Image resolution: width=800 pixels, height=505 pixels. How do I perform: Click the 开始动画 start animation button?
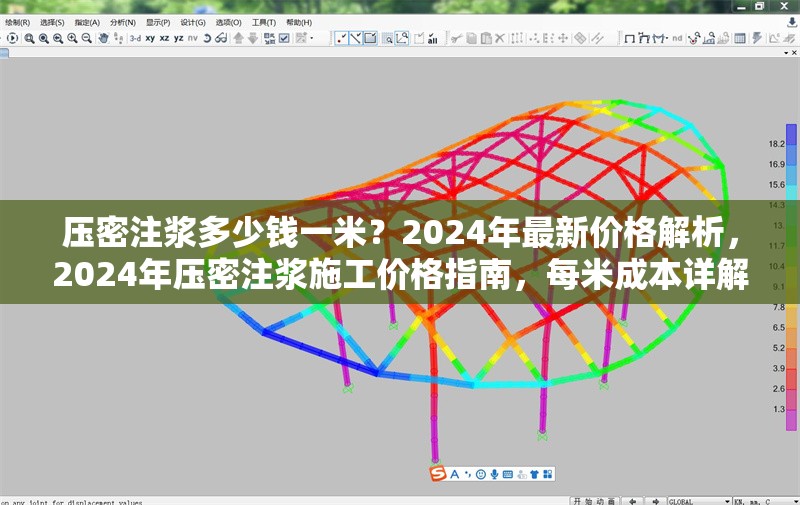point(594,501)
